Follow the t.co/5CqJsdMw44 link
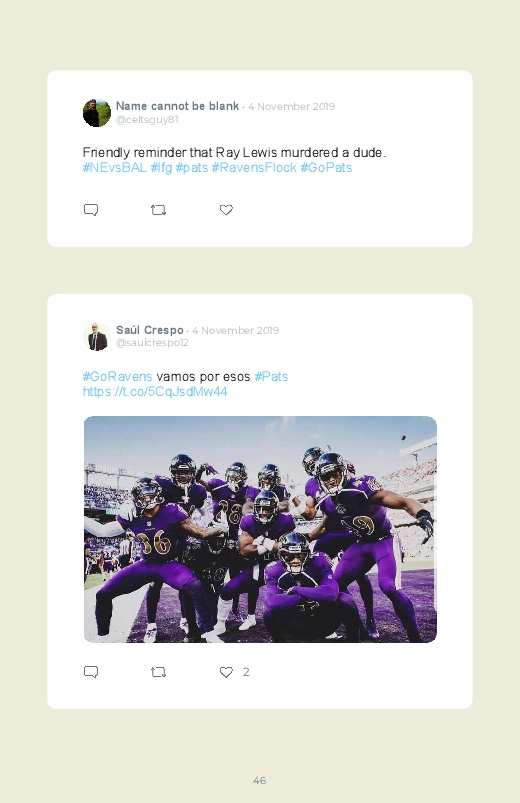520x803 pixels. coord(155,392)
